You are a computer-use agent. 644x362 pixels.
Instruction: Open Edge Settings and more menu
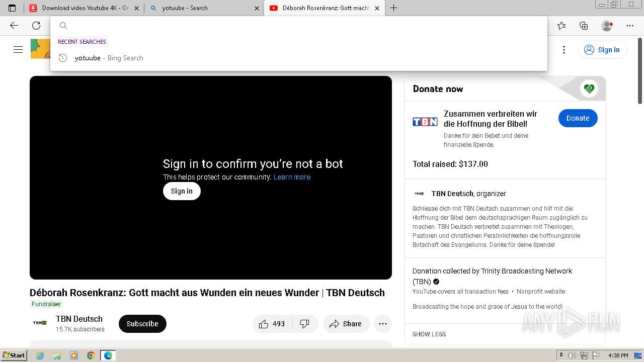point(630,26)
